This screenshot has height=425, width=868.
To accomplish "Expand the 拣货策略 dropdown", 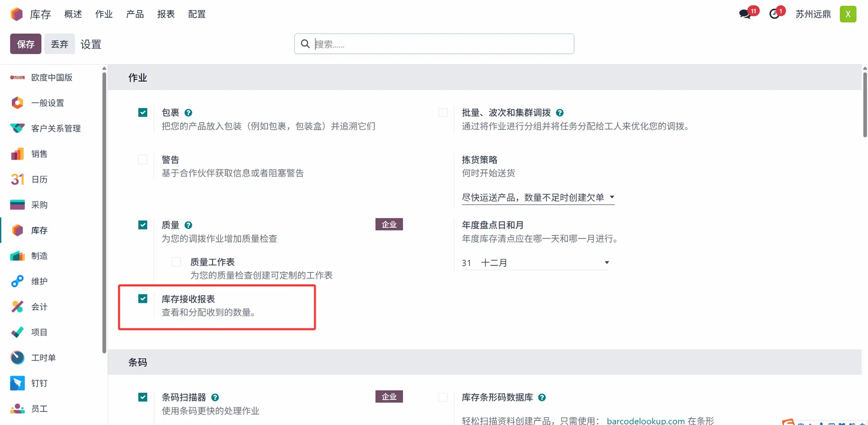I will (538, 197).
